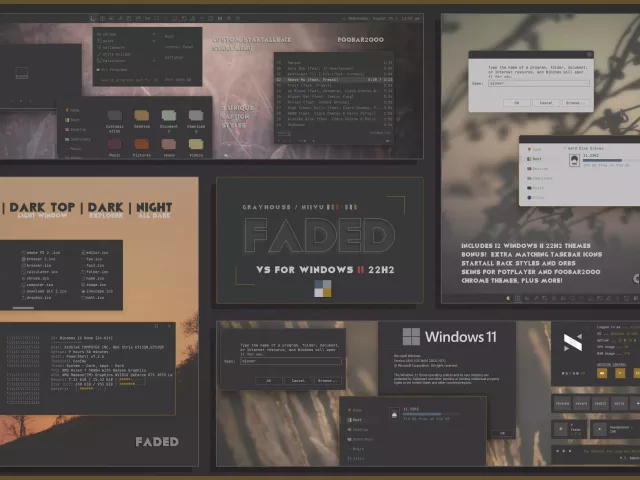The image size is (640, 480).
Task: Select the drive icon in light Explorer
Action: tap(574, 160)
